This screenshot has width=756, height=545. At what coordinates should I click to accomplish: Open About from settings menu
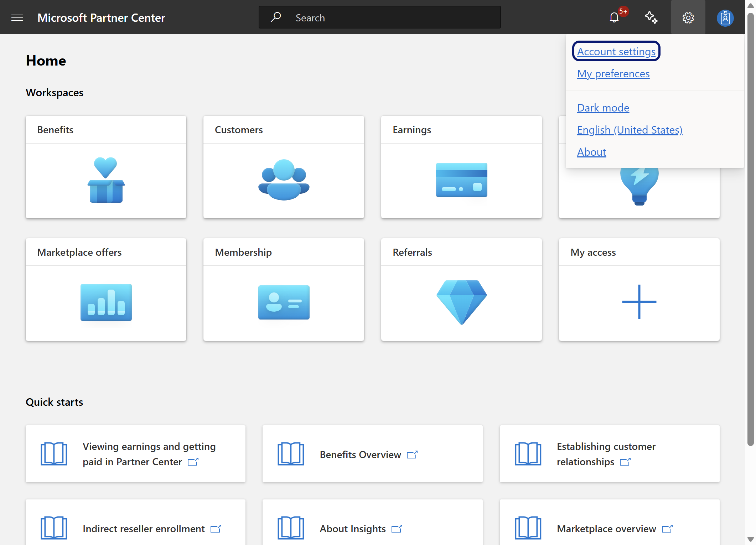(591, 152)
